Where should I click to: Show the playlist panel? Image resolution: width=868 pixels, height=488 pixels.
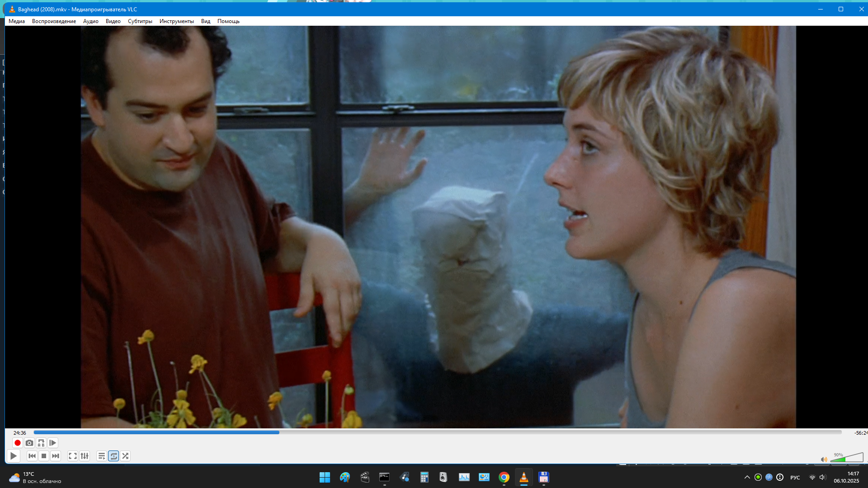102,456
